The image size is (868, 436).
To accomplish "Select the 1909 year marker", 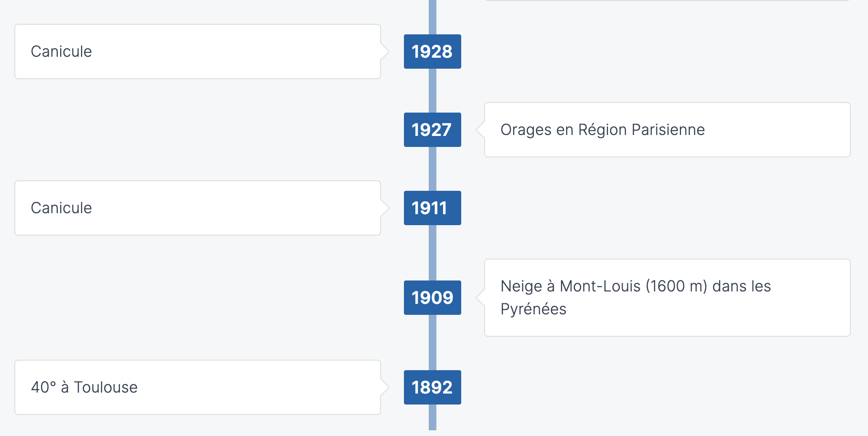I will [432, 298].
